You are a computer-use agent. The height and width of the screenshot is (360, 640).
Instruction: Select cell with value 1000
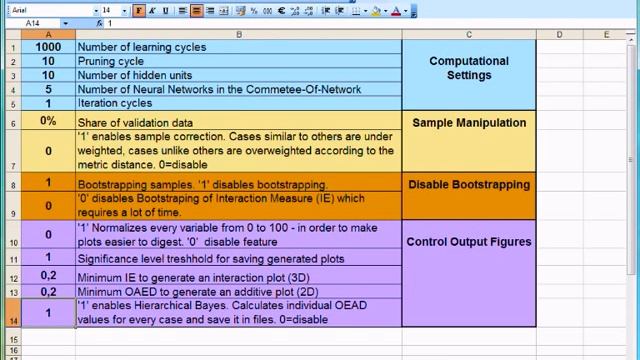(x=48, y=47)
